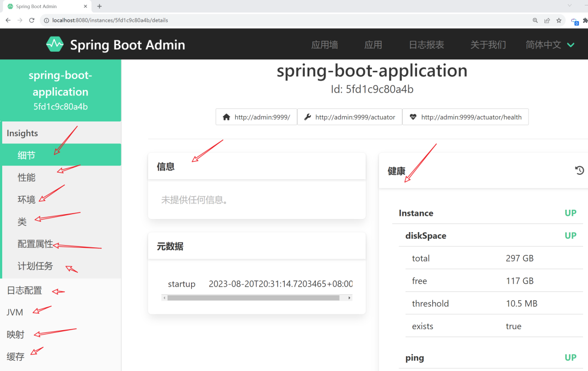Expand browser tab search chevron
Viewport: 588px width, 371px height.
click(569, 5)
